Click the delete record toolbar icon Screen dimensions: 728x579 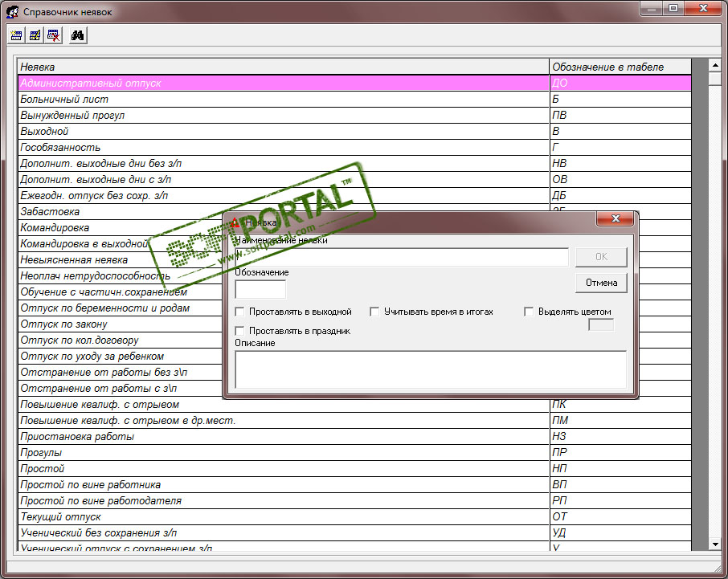tap(54, 35)
